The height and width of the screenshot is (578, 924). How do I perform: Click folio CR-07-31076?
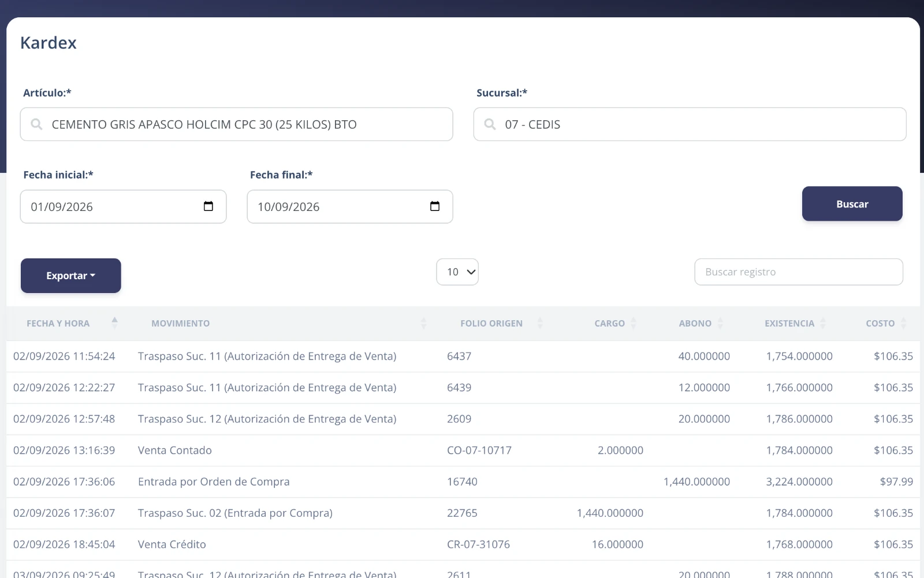[478, 544]
